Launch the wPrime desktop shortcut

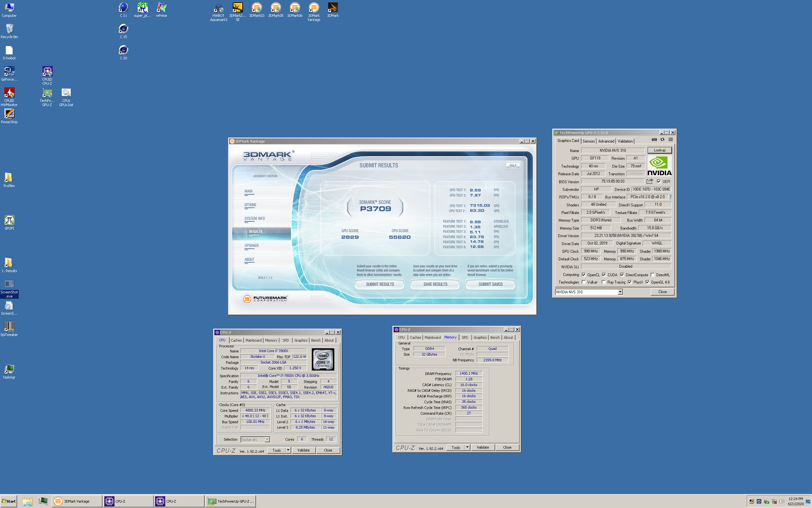click(x=161, y=10)
